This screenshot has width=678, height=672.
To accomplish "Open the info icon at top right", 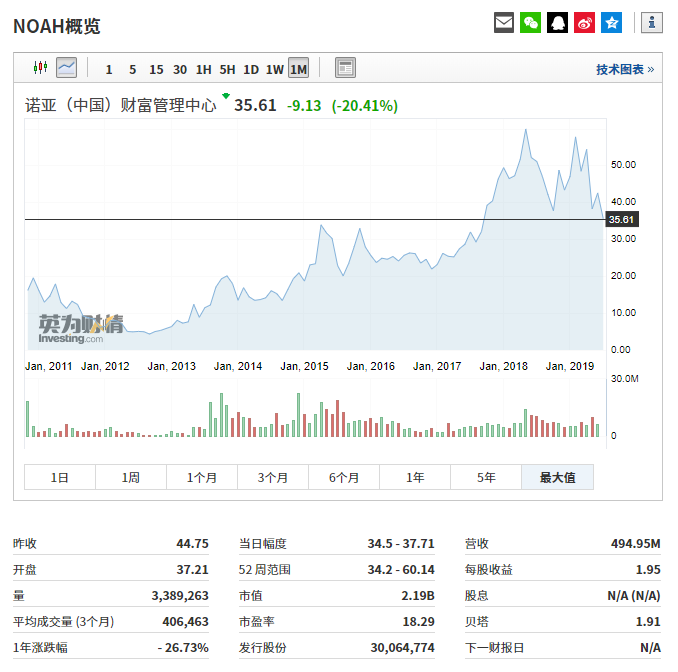I will tap(651, 22).
